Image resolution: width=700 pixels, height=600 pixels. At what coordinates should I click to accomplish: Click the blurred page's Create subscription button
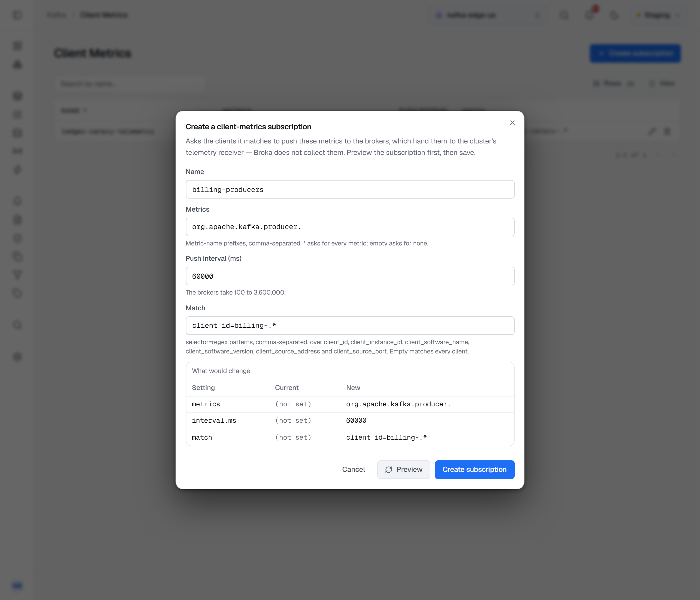coord(635,53)
